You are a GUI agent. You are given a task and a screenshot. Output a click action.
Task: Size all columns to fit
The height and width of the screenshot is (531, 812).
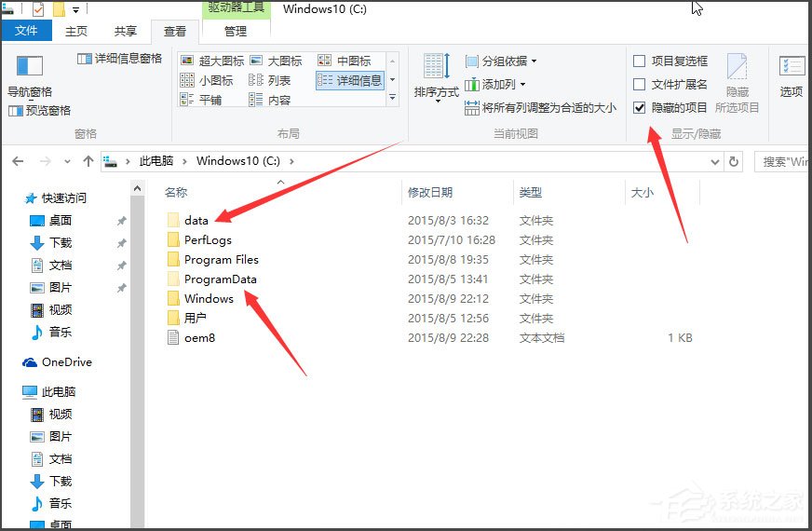[x=540, y=108]
